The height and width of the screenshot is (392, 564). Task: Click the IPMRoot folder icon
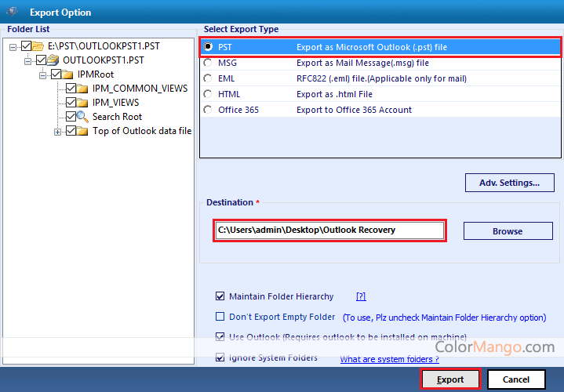point(67,74)
